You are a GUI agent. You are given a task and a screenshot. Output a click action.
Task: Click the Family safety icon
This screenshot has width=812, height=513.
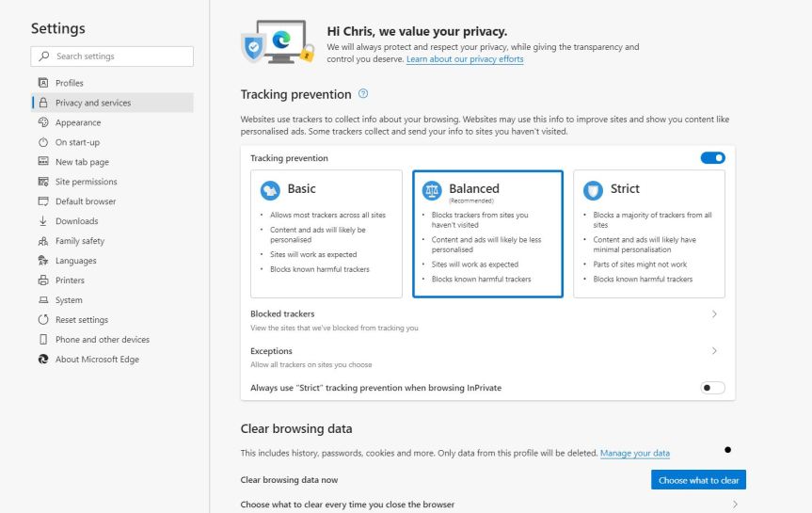tap(43, 241)
